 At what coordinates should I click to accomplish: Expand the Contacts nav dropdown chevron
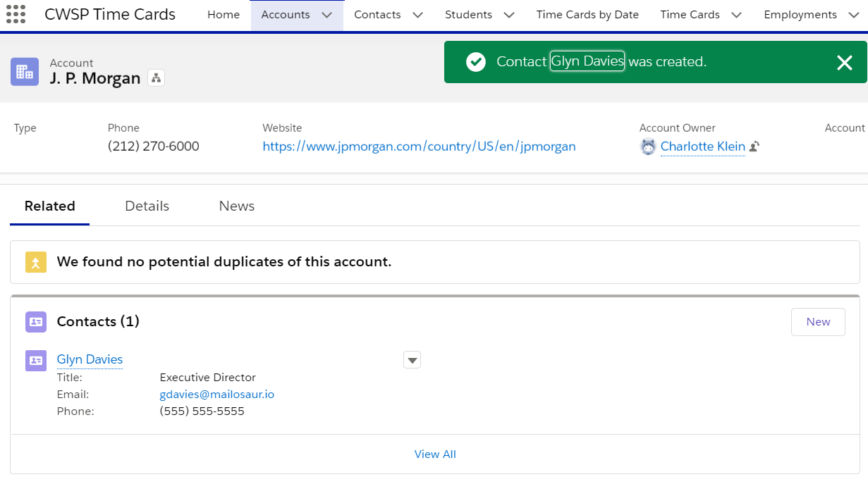[417, 15]
